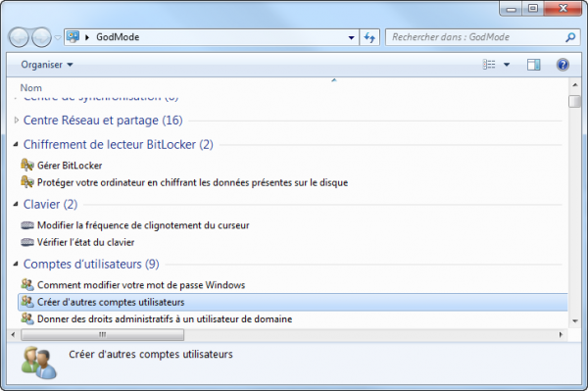Click the Back navigation arrow button
The height and width of the screenshot is (391, 588).
19,37
